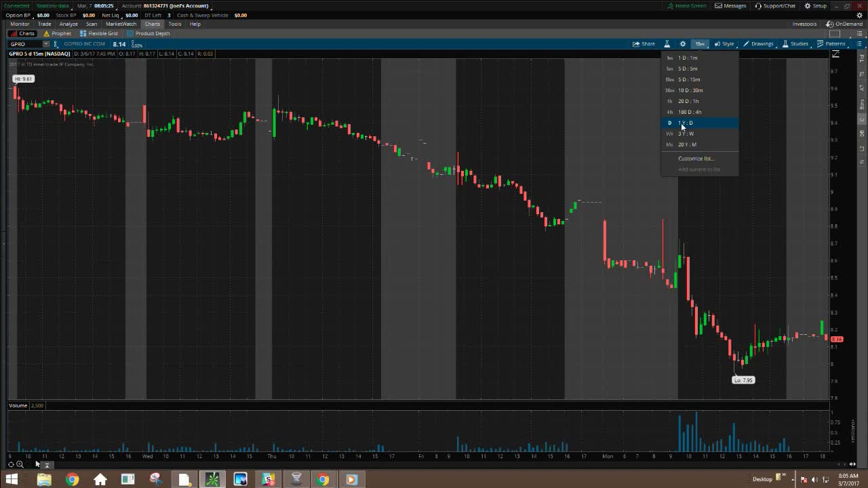Open the MarketWatch tab
Image resolution: width=868 pixels, height=488 pixels.
click(x=121, y=24)
